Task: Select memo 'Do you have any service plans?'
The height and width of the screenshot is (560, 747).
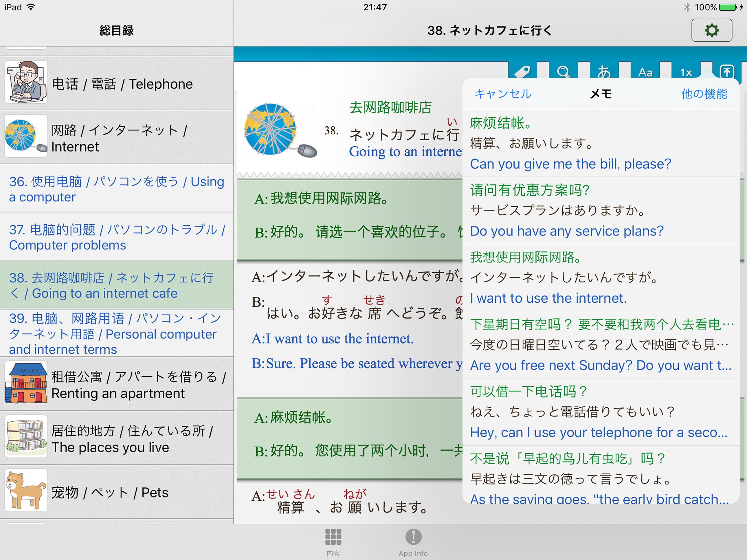Action: tap(600, 211)
